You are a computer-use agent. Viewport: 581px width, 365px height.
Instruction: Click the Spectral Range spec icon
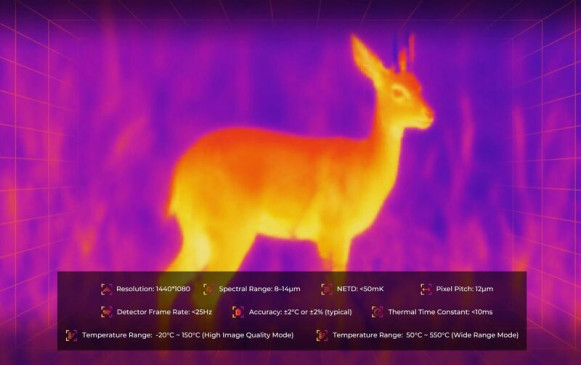pyautogui.click(x=209, y=289)
